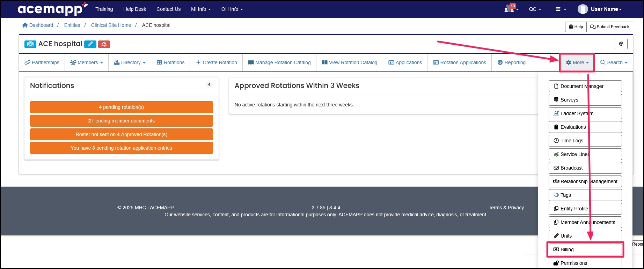This screenshot has width=644, height=269.
Task: Click the red icon next to ACE hospital title
Action: click(104, 44)
